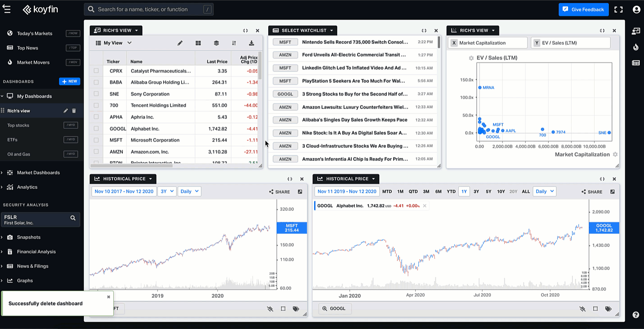Open the news panel icon in right sidebar
This screenshot has height=329, width=644.
point(636,63)
